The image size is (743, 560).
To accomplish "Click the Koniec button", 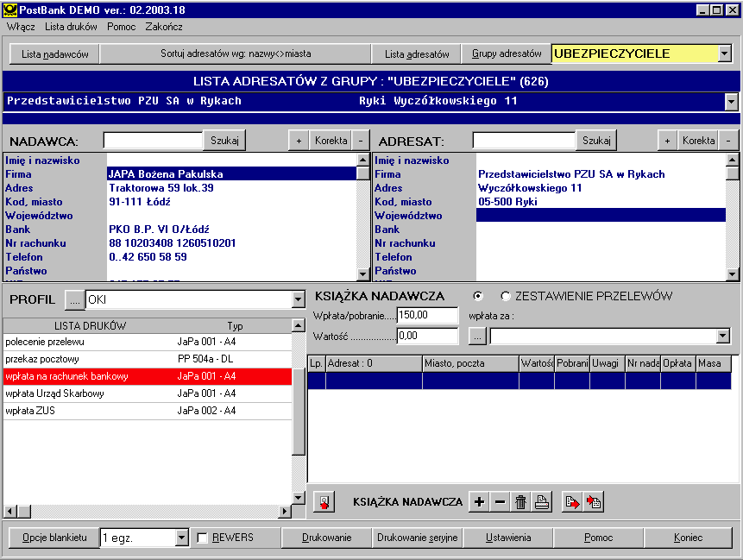I will pos(688,538).
